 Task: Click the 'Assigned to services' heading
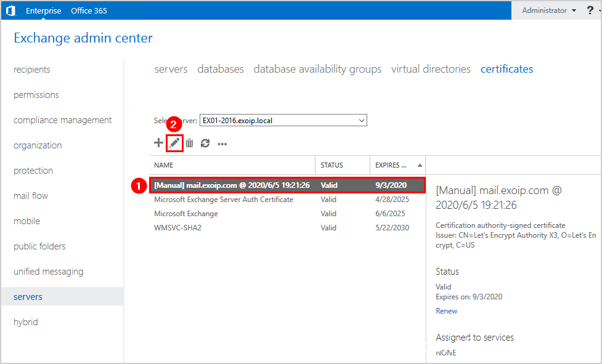coord(474,338)
